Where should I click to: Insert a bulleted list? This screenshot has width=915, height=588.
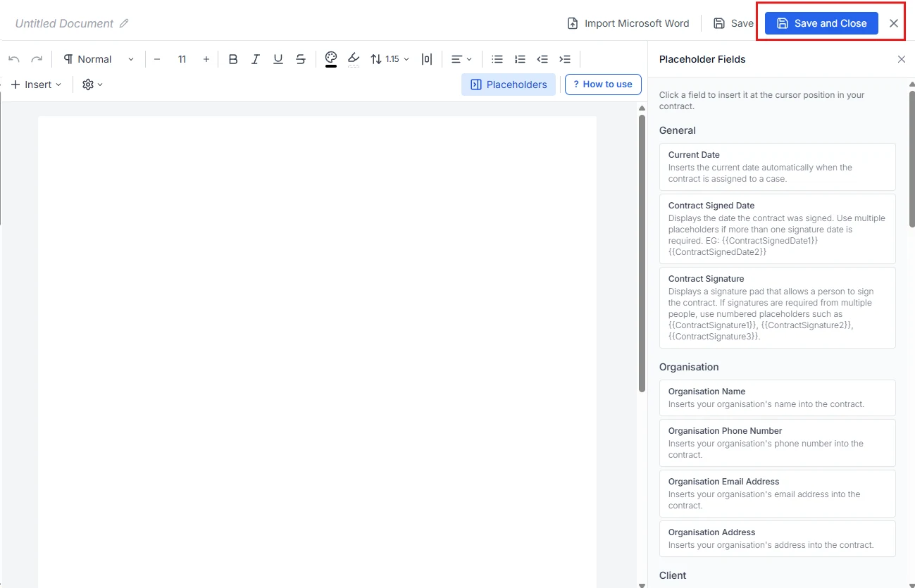pos(497,59)
